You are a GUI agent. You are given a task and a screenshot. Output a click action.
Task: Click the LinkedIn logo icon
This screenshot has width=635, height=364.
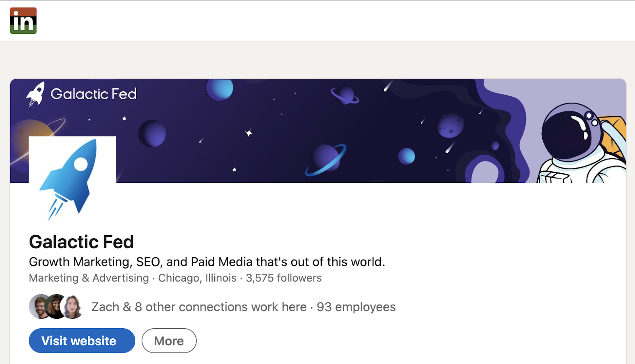coord(23,21)
